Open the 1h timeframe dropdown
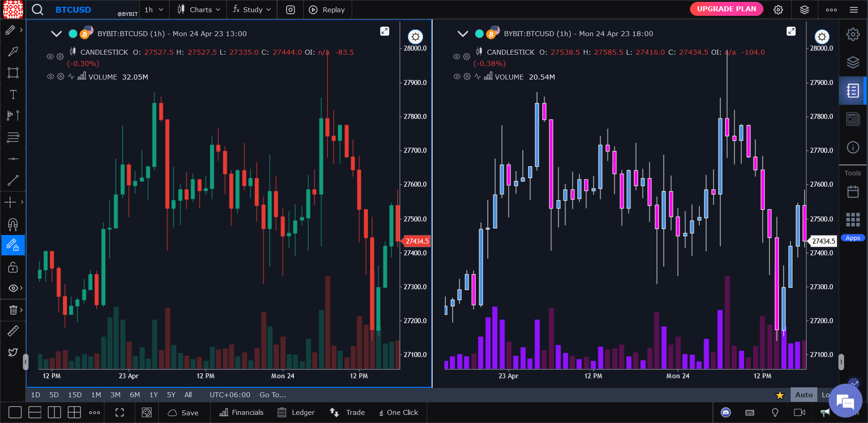 [x=154, y=10]
